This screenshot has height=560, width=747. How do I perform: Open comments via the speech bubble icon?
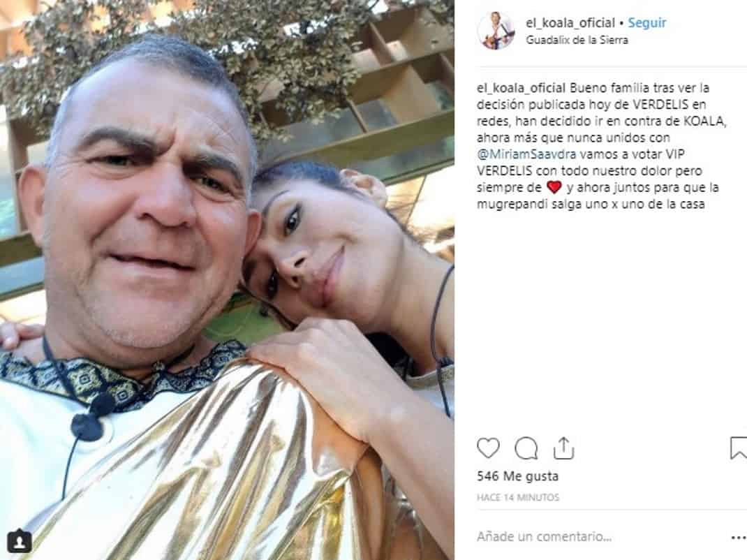(526, 448)
